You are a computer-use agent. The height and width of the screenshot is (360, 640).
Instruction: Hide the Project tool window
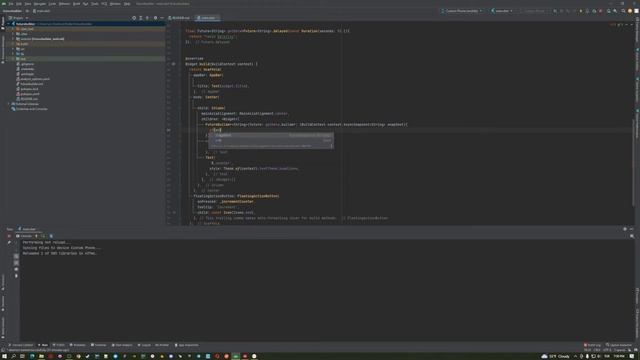pos(162,18)
